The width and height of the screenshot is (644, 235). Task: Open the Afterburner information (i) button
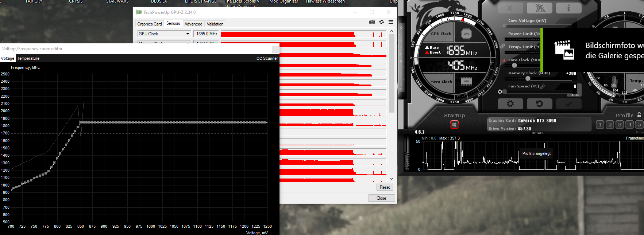click(568, 8)
